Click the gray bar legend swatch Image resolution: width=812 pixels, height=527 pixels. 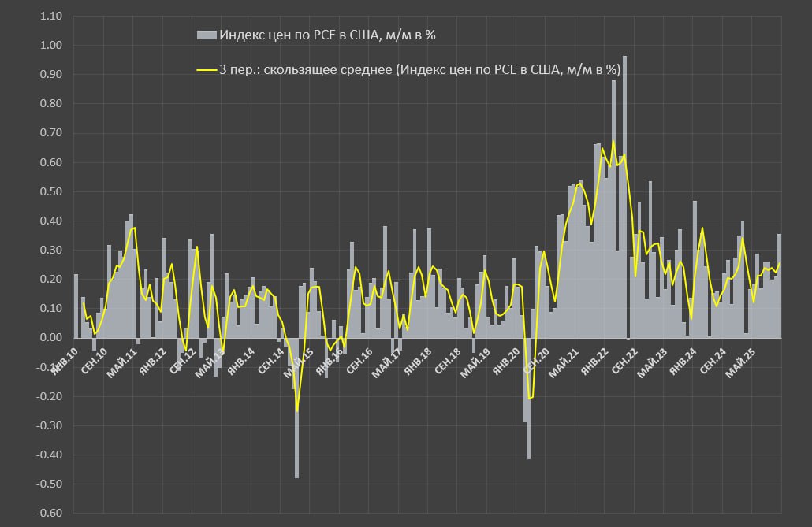(207, 34)
